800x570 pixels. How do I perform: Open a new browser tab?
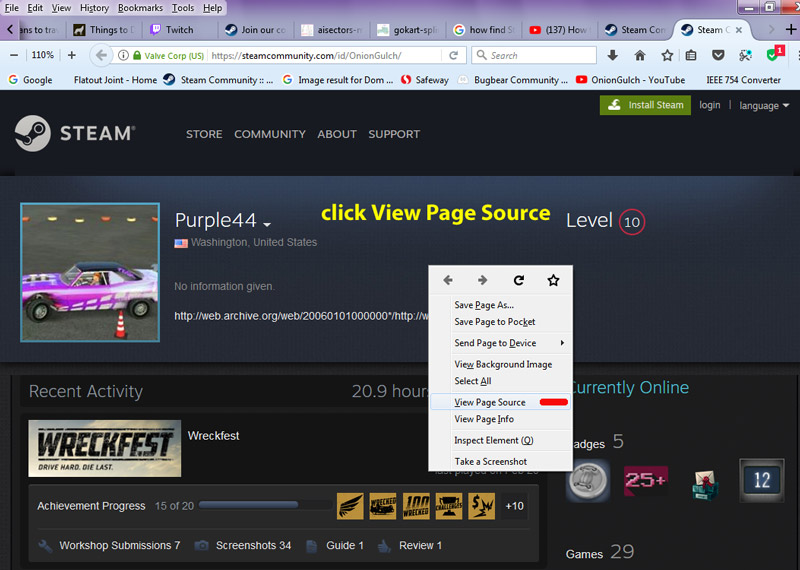tap(790, 30)
